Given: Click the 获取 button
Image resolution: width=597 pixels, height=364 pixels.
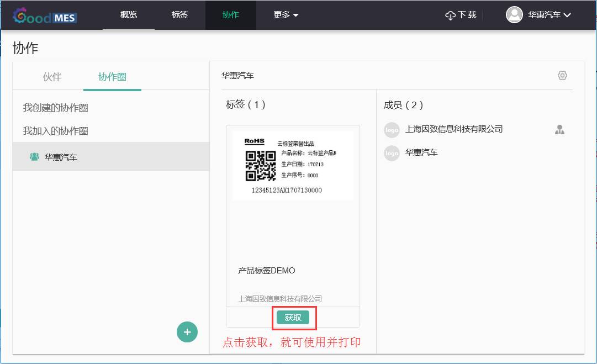Looking at the screenshot, I should point(293,317).
